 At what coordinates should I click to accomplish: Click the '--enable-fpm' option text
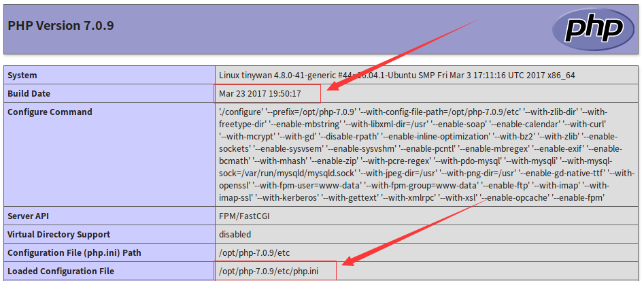tap(578, 198)
